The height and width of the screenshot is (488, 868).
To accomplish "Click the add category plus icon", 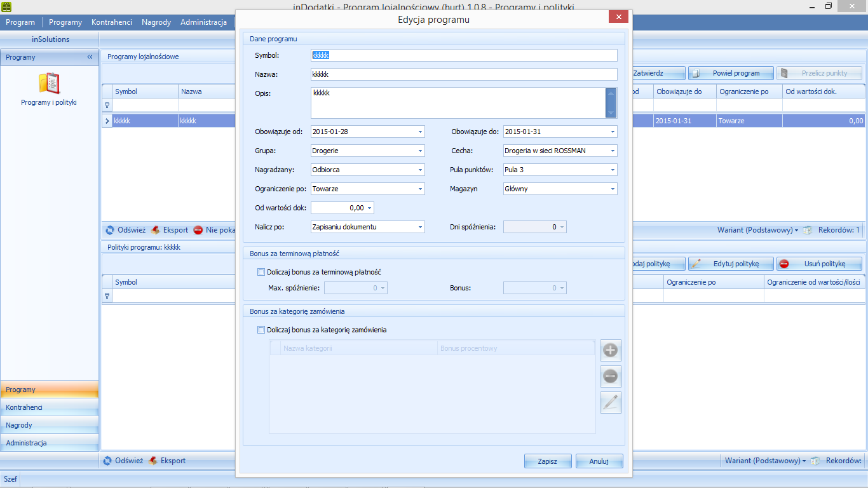I will point(611,350).
